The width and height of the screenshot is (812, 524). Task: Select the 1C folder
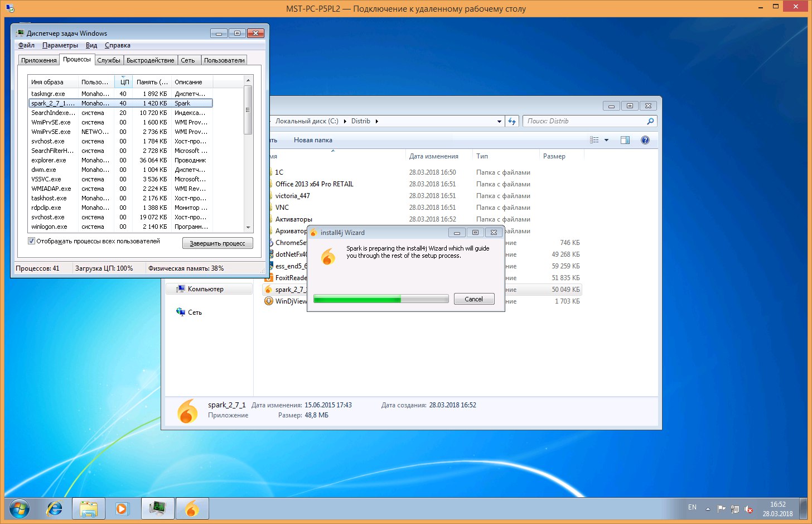tap(279, 172)
